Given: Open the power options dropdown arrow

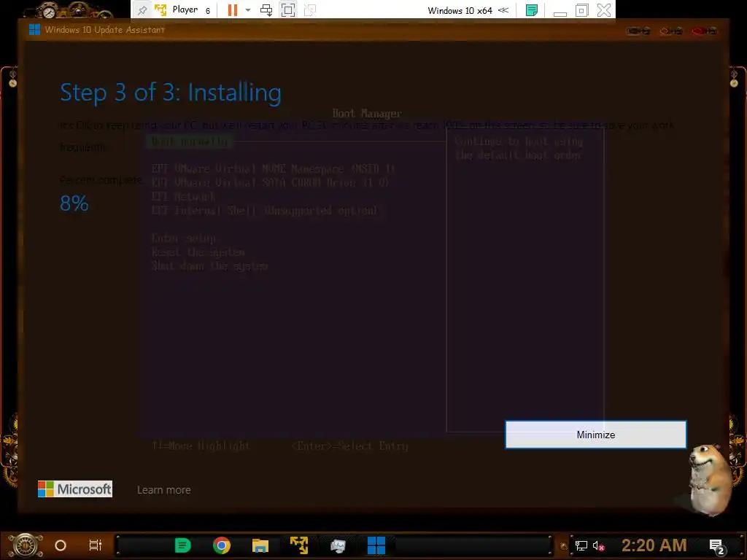Looking at the screenshot, I should (248, 10).
